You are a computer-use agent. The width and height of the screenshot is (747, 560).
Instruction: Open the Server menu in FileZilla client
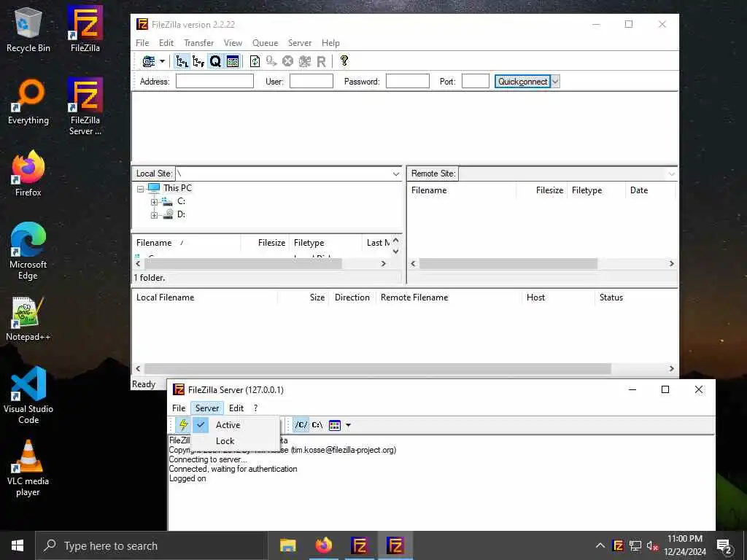(x=300, y=43)
